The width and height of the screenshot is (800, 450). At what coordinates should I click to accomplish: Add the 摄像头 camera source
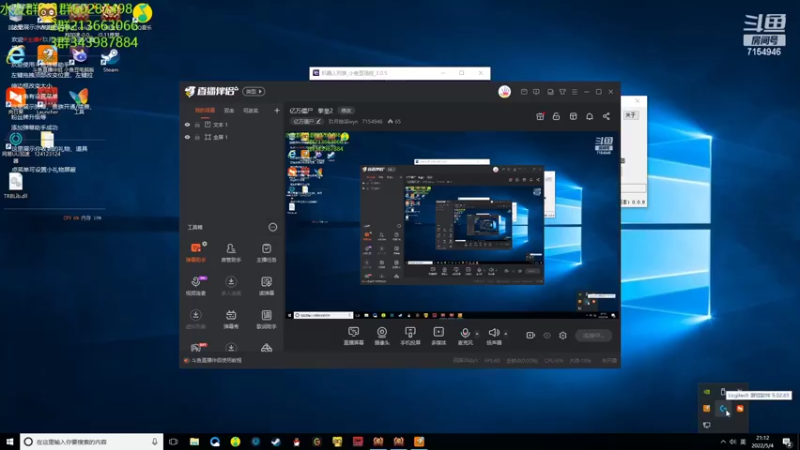pos(382,336)
